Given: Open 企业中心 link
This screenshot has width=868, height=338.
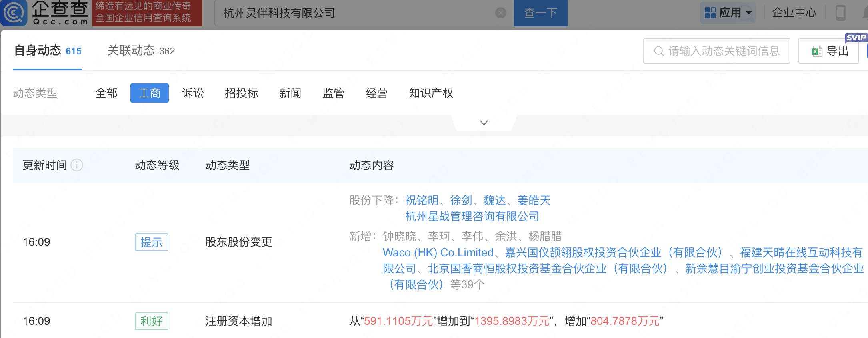Looking at the screenshot, I should (x=794, y=13).
